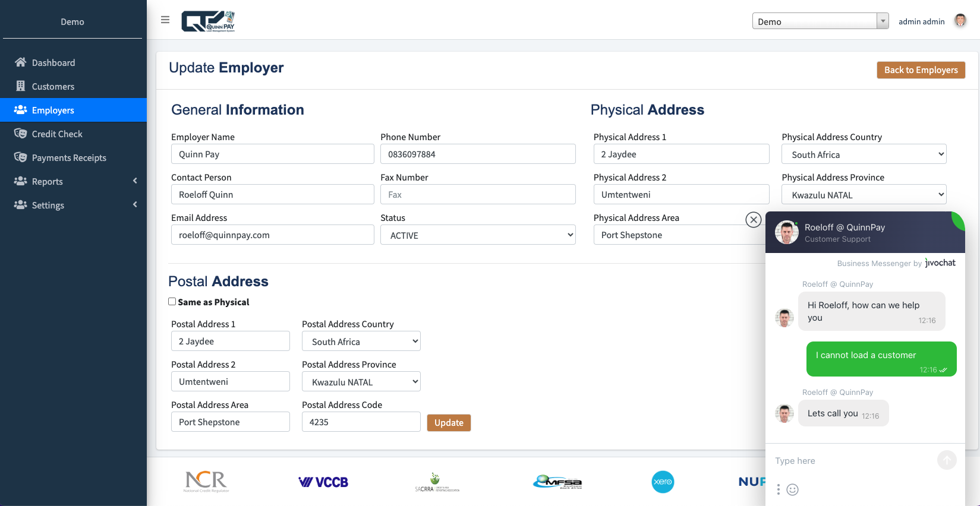This screenshot has width=980, height=506.
Task: Click the Physical Address 2 field
Action: pyautogui.click(x=682, y=194)
